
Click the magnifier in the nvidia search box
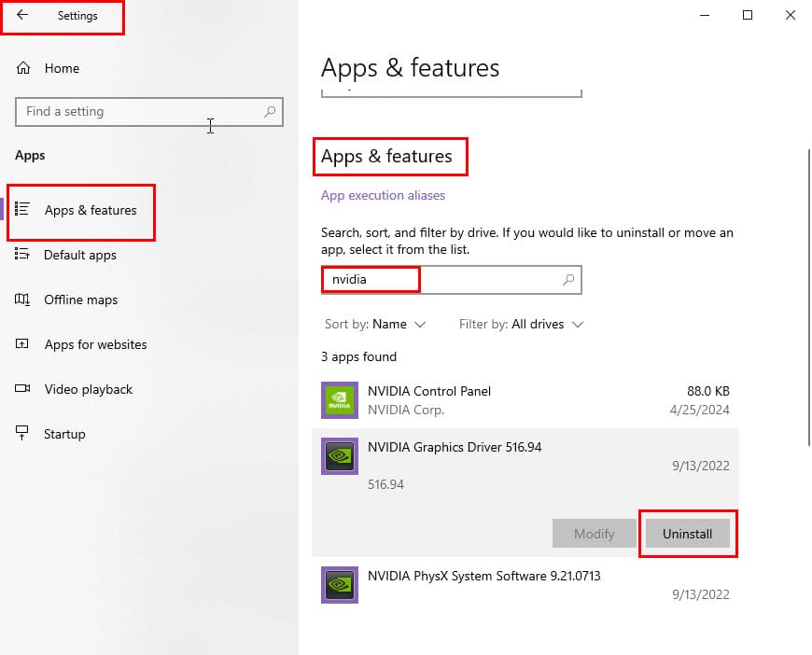(568, 280)
